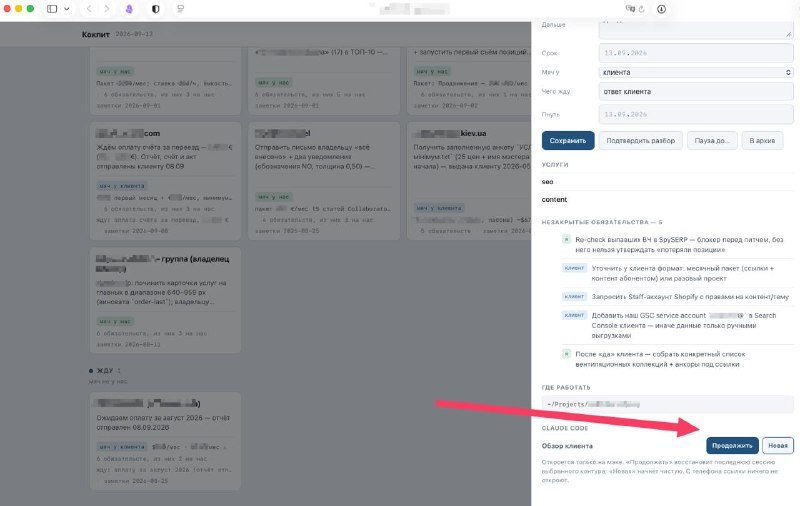Set the «Срок» date field
The height and width of the screenshot is (506, 800).
696,53
